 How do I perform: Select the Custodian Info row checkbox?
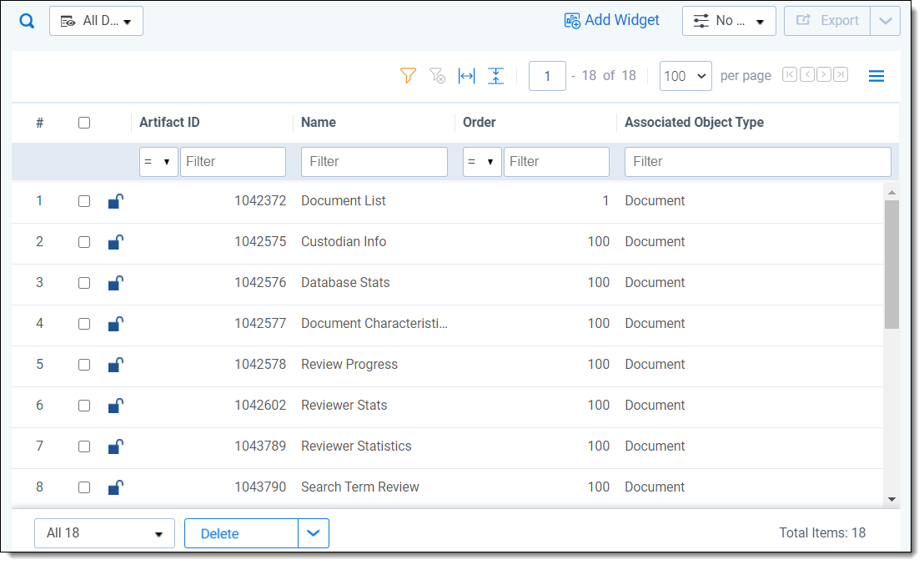click(84, 242)
